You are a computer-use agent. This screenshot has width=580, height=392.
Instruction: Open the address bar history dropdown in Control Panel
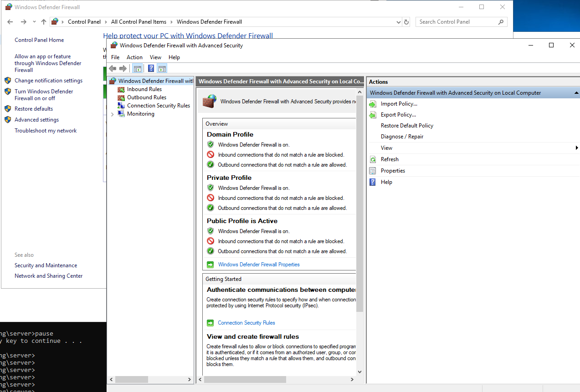click(399, 22)
